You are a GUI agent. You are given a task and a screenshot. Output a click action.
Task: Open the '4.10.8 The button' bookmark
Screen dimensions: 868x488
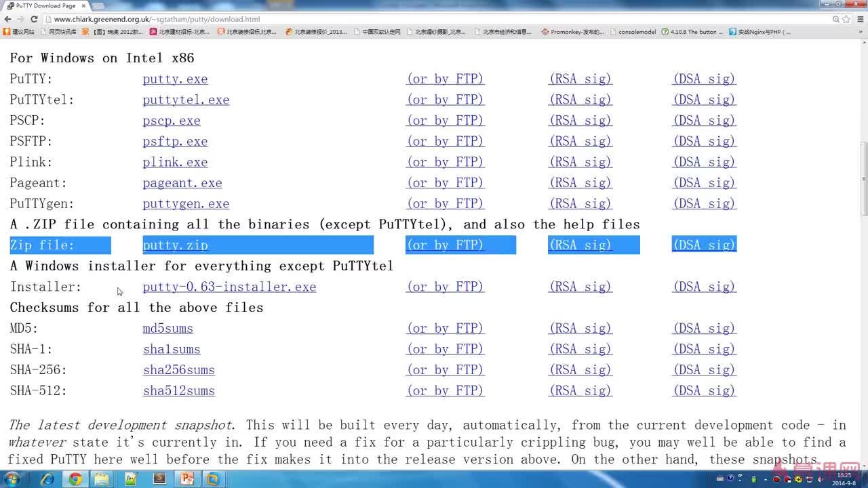(x=692, y=31)
